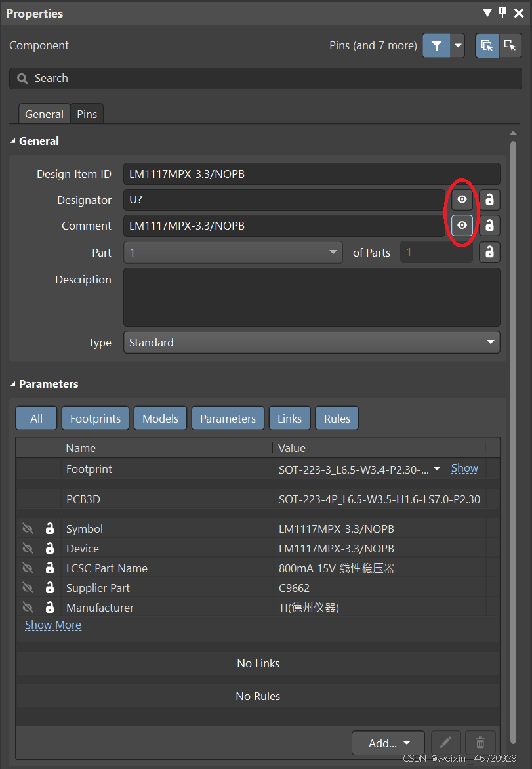Toggle Designator lock icon
The image size is (532, 769).
pyautogui.click(x=489, y=199)
